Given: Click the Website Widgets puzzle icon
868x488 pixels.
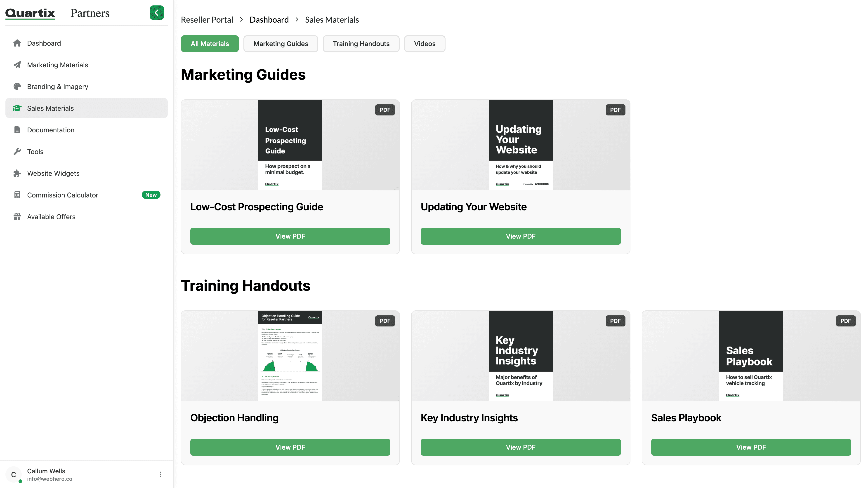Looking at the screenshot, I should pos(17,173).
